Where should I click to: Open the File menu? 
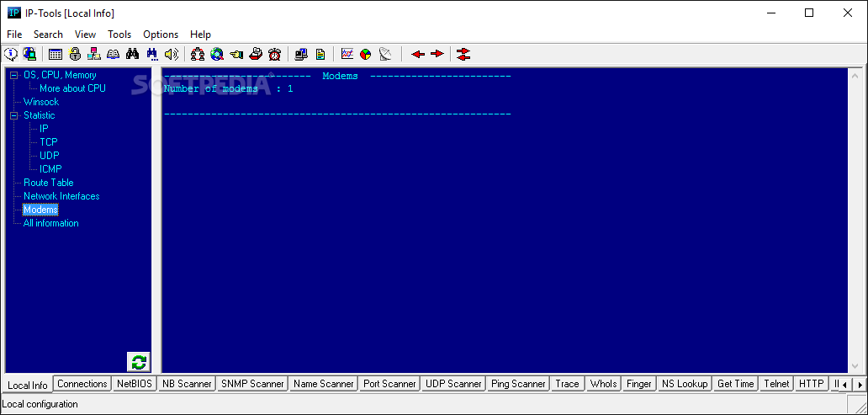click(14, 35)
